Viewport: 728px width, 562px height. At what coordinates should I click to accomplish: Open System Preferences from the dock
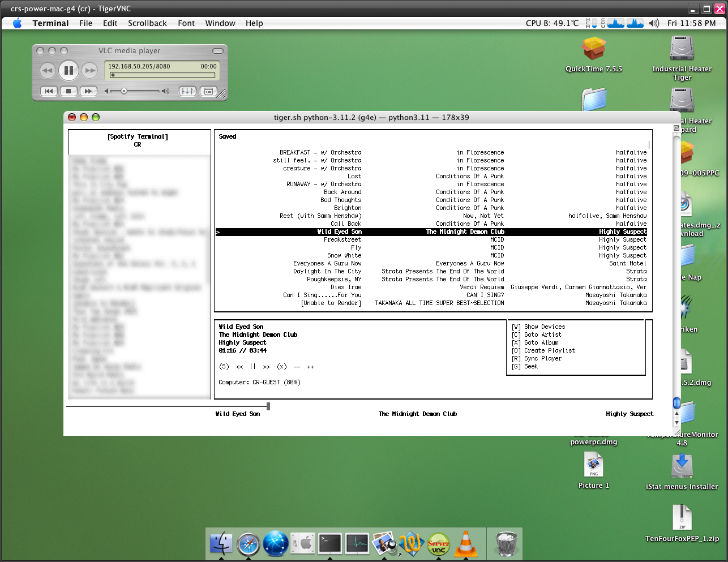click(x=303, y=544)
